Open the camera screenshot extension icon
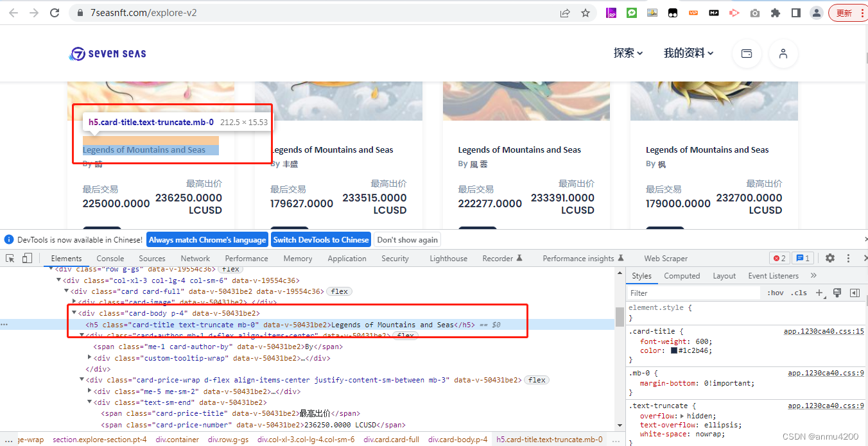Screen dimensions: 868x446 755,13
